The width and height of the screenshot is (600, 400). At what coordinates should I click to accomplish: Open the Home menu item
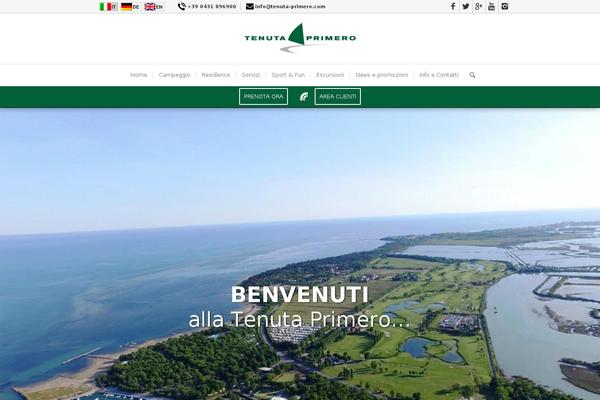[139, 75]
